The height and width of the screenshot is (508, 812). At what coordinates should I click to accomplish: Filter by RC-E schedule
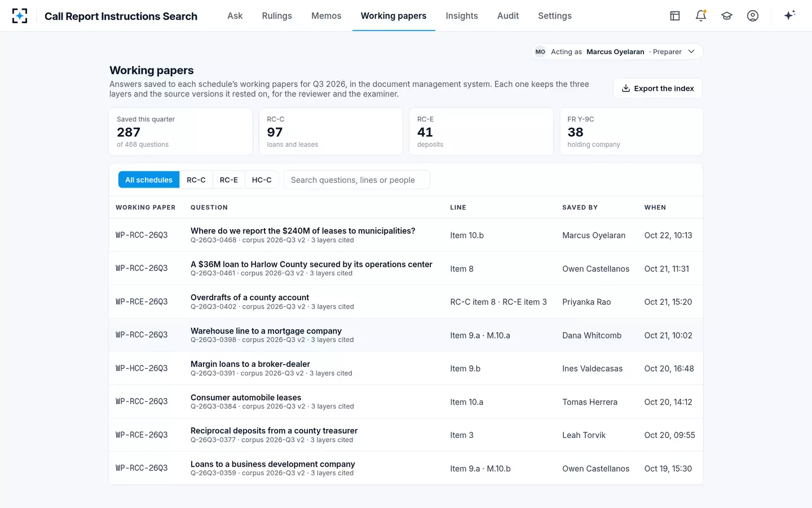(x=229, y=180)
